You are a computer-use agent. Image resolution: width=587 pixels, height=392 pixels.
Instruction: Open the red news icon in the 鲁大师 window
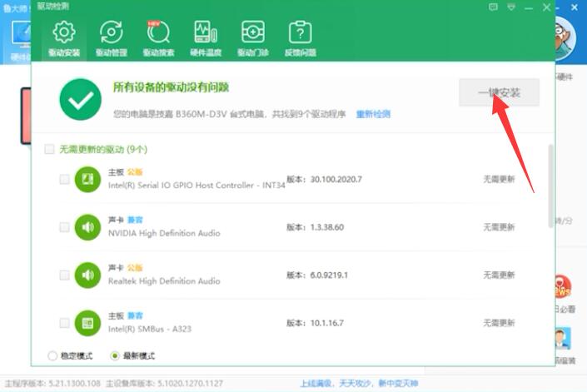click(x=563, y=287)
